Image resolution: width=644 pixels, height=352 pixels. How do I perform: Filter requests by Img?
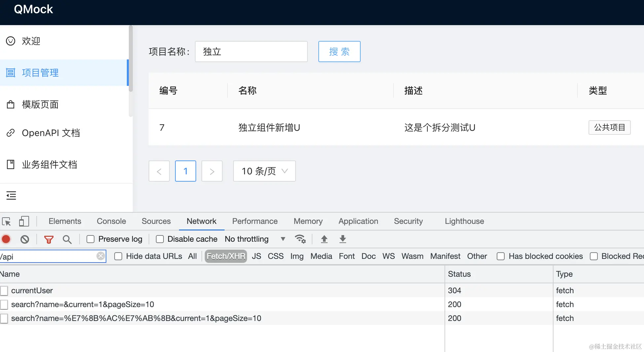click(x=297, y=256)
